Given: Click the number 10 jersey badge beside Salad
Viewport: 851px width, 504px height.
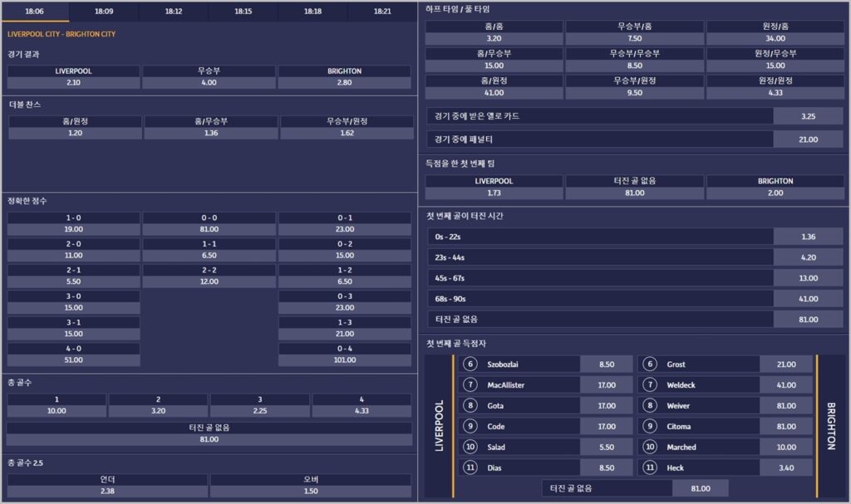Looking at the screenshot, I should [470, 447].
